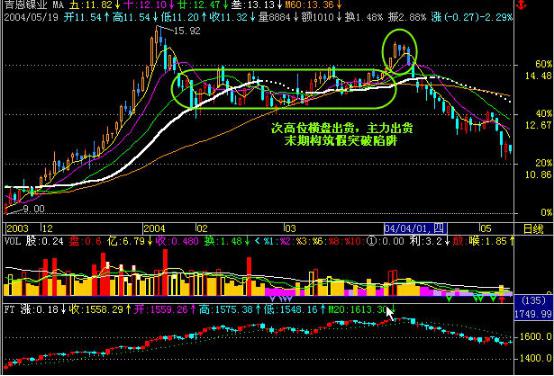Click the 15.92 peak price label
This screenshot has width=554, height=376.
click(x=187, y=31)
